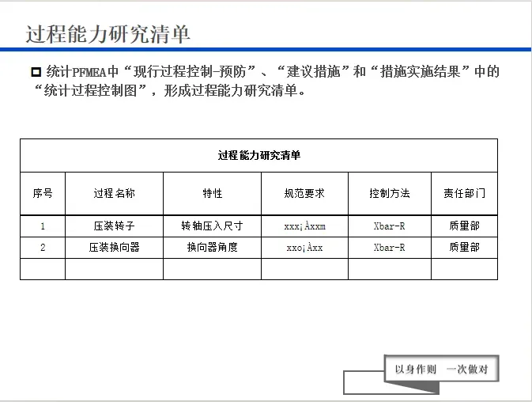Click the 序号 column header
The height and width of the screenshot is (402, 532).
[x=43, y=194]
